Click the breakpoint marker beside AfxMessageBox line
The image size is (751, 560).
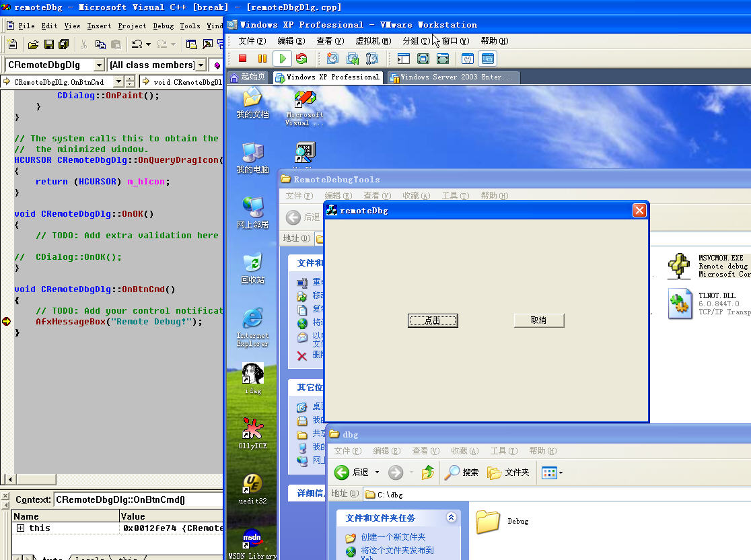(x=6, y=322)
